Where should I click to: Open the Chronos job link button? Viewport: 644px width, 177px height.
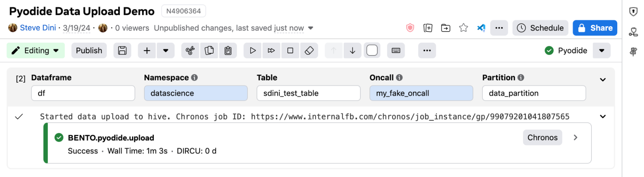pyautogui.click(x=542, y=138)
